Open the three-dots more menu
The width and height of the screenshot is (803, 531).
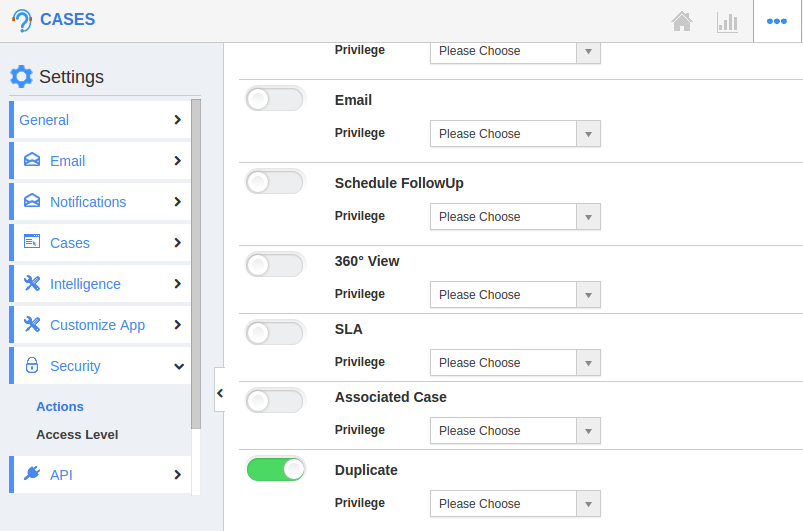click(776, 21)
